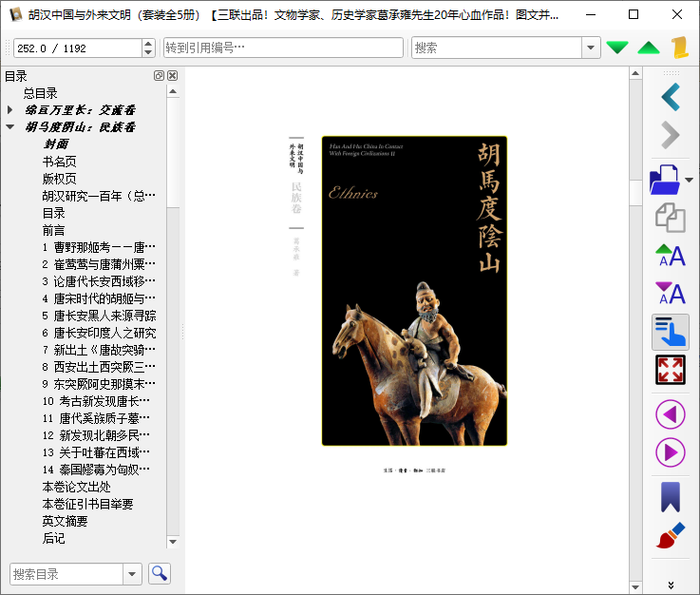The height and width of the screenshot is (595, 700).
Task: Open chapter 1 曹野那姬考
Action: (99, 247)
